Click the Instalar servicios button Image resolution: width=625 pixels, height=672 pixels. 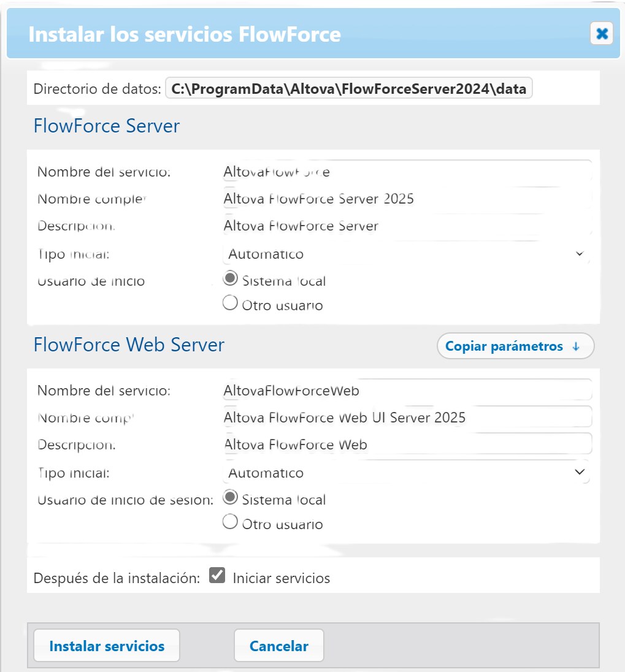tap(107, 646)
